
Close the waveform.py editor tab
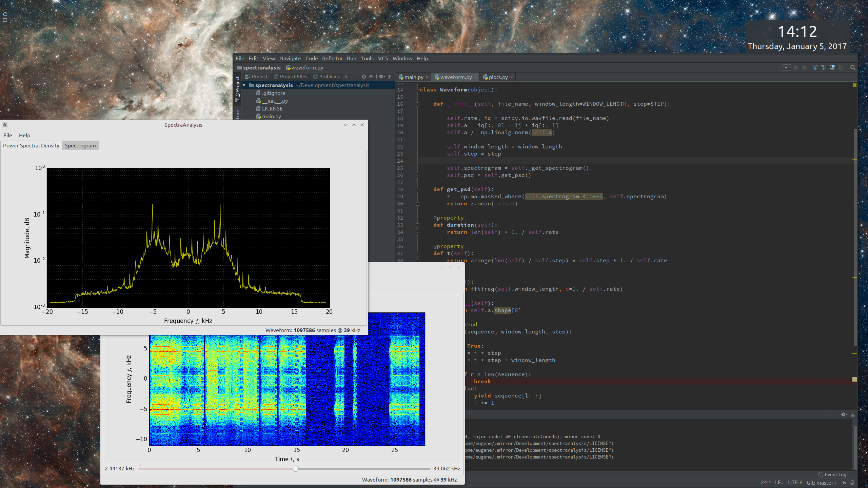[x=475, y=77]
